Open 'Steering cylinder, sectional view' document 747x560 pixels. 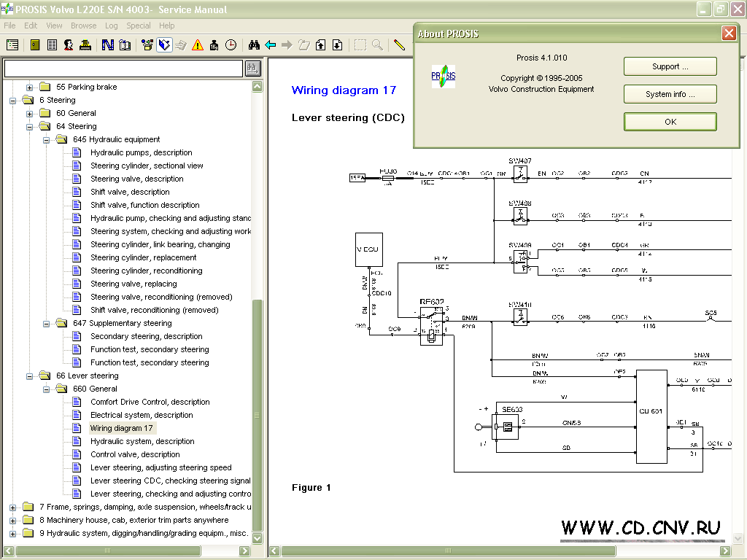pyautogui.click(x=147, y=166)
